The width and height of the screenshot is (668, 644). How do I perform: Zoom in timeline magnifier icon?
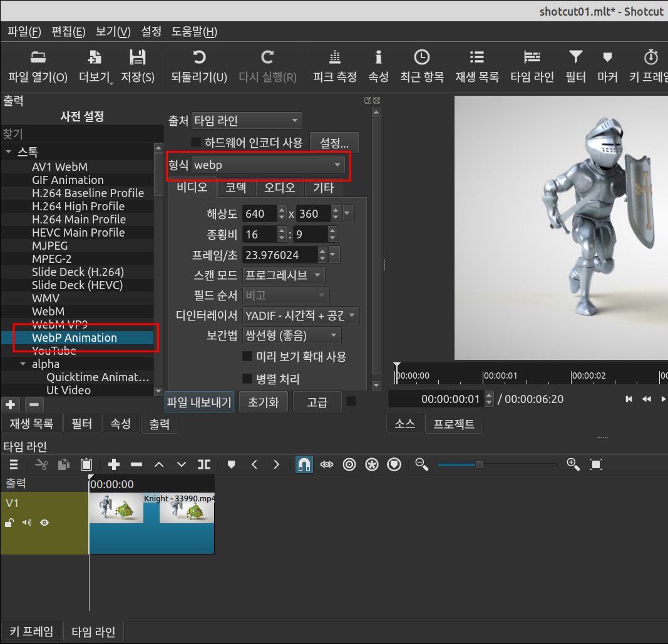[x=573, y=464]
